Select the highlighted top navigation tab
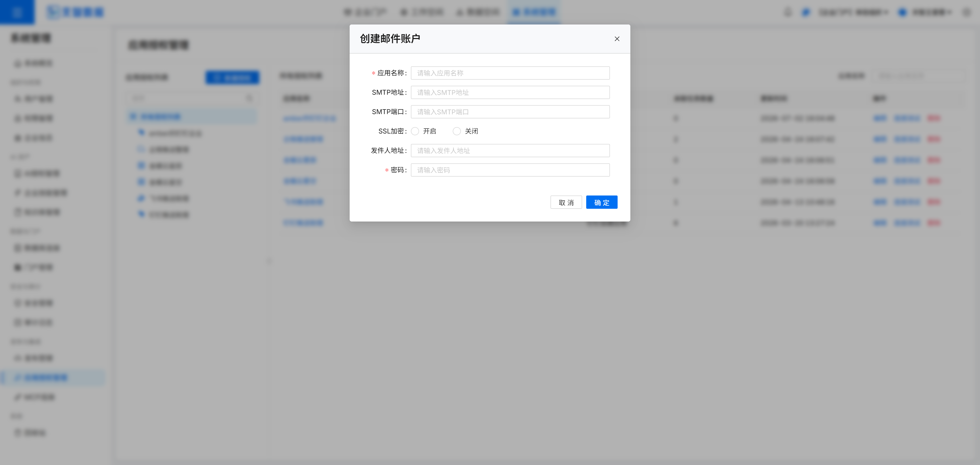The width and height of the screenshot is (980, 465). pyautogui.click(x=534, y=12)
